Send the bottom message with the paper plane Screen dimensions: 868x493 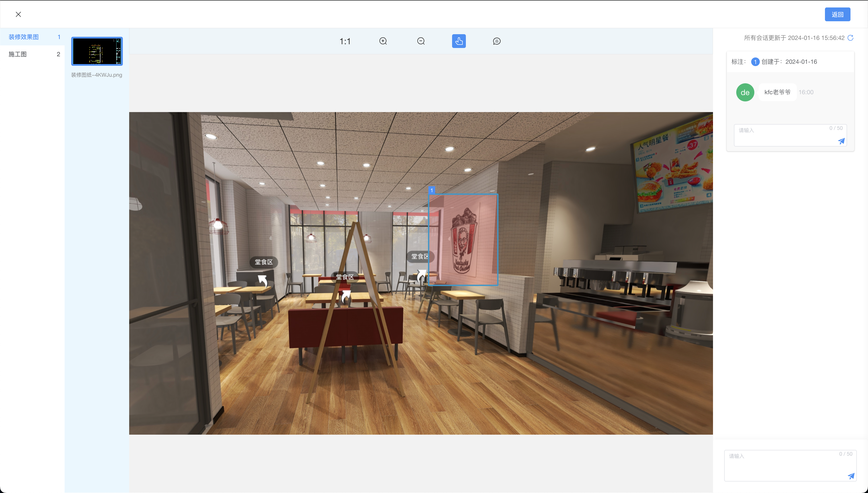point(851,476)
